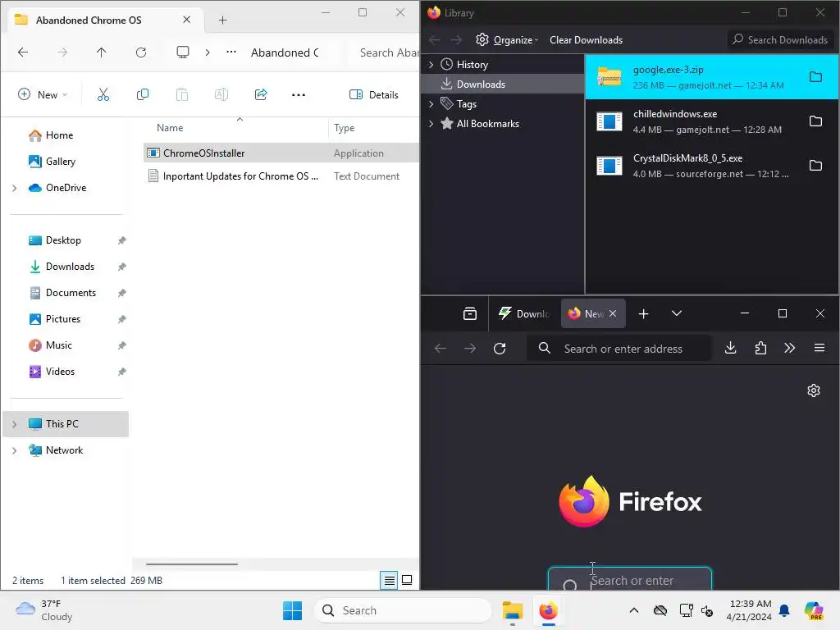Open the Organize dropdown in Library window
The width and height of the screenshot is (840, 630).
[507, 40]
